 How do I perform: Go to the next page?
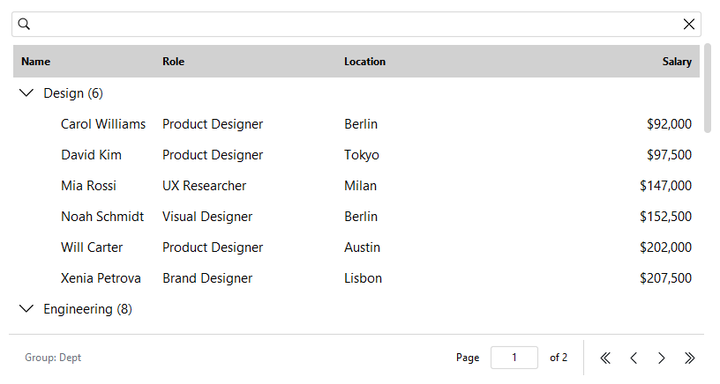click(x=661, y=358)
